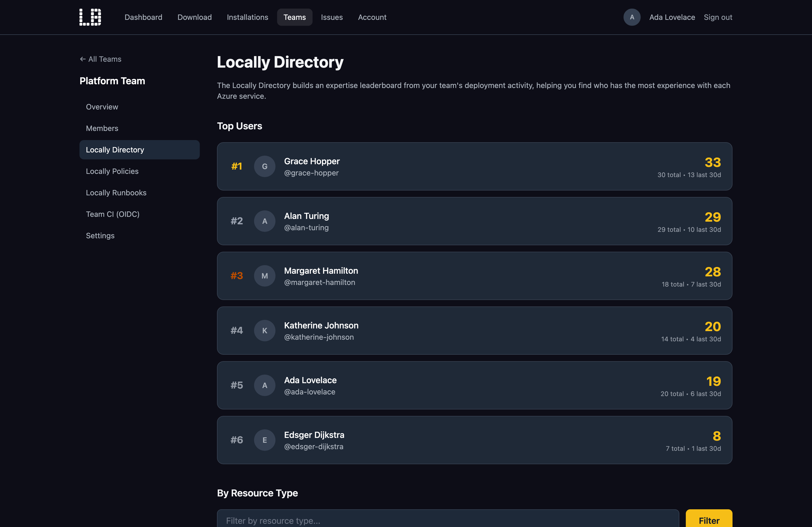Screen dimensions: 812x527
Task: Select Locally Directory in sidebar
Action: pos(140,150)
